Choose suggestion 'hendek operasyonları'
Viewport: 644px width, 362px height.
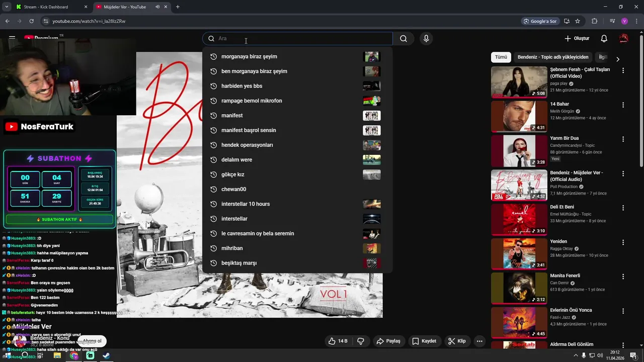(297, 145)
